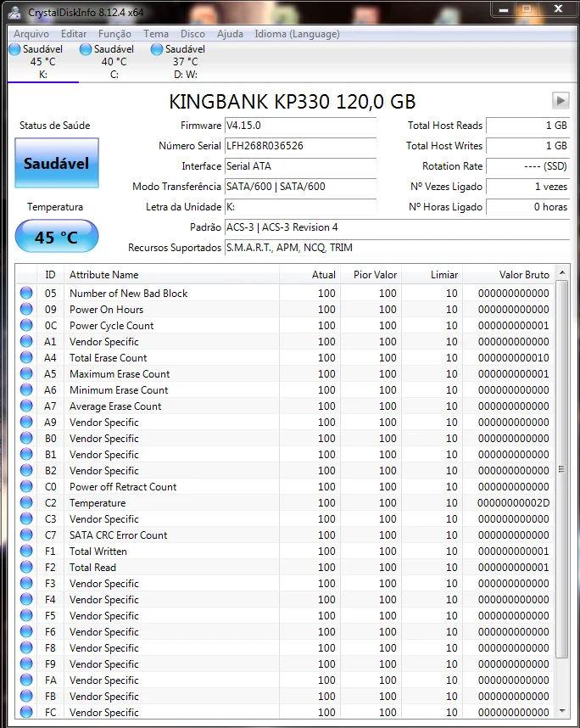Click status icon in F3 Vendor Specific row
This screenshot has width=580, height=728.
pyautogui.click(x=26, y=583)
